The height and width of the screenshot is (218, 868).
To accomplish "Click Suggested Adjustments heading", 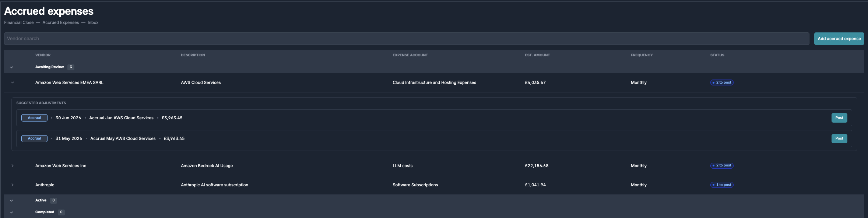I will (41, 103).
